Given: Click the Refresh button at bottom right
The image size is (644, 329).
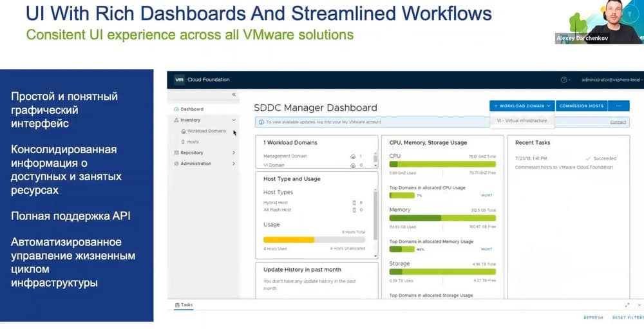Looking at the screenshot, I should [594, 317].
